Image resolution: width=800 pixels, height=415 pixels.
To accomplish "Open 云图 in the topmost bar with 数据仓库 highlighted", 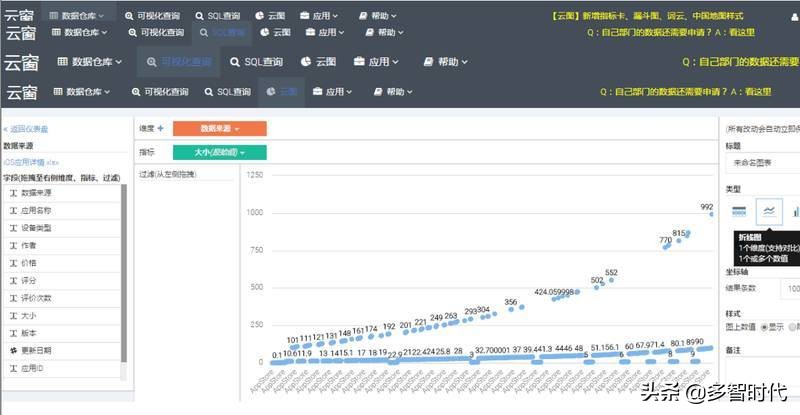I will (x=270, y=16).
